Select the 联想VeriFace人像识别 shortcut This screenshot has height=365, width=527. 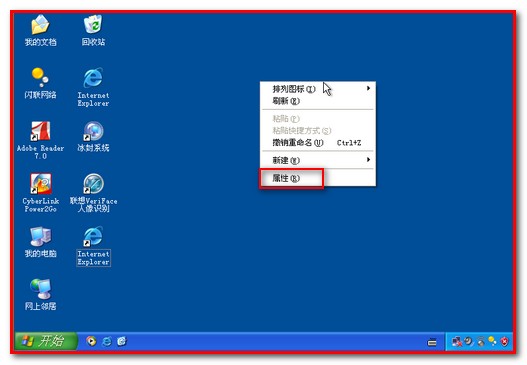(93, 193)
